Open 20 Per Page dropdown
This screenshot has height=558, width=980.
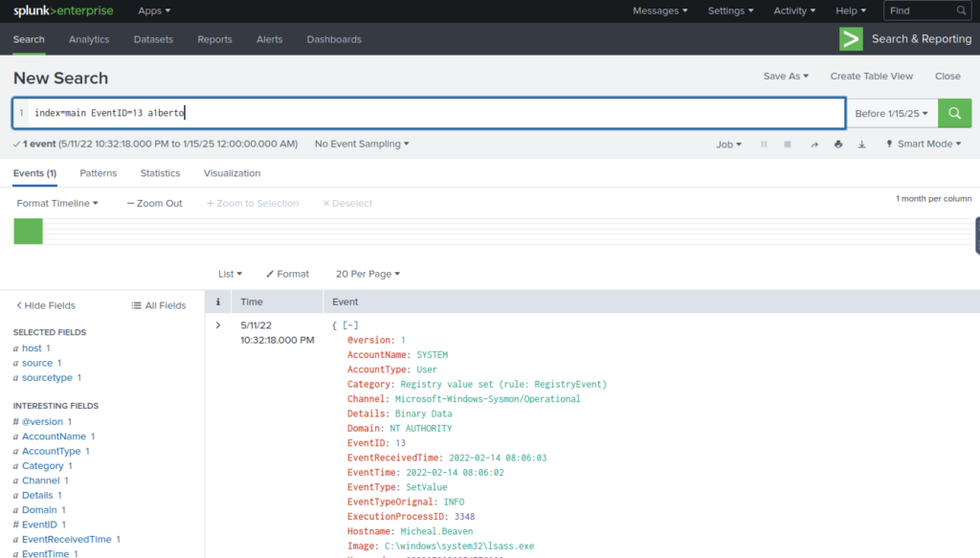pyautogui.click(x=367, y=274)
